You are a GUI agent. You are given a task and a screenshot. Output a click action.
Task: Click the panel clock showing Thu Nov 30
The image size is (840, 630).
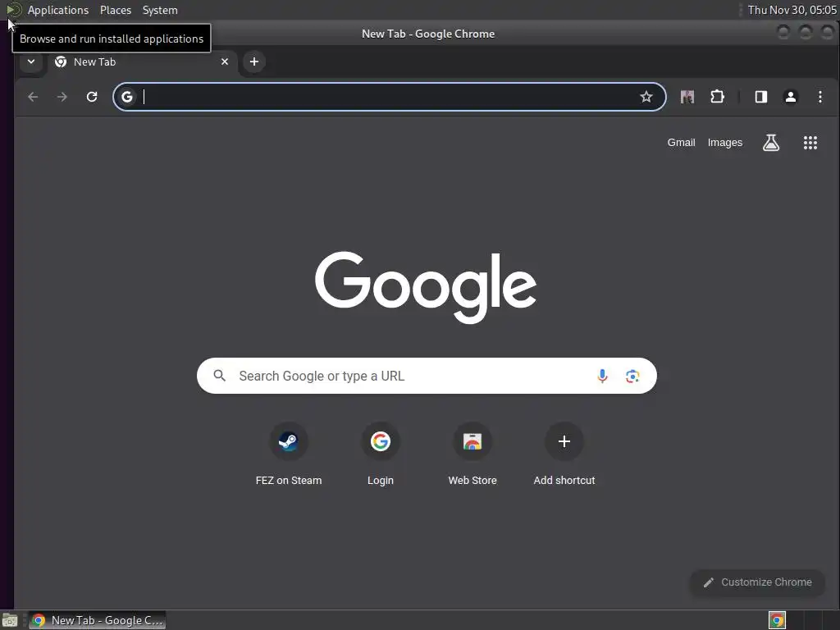[x=792, y=10]
